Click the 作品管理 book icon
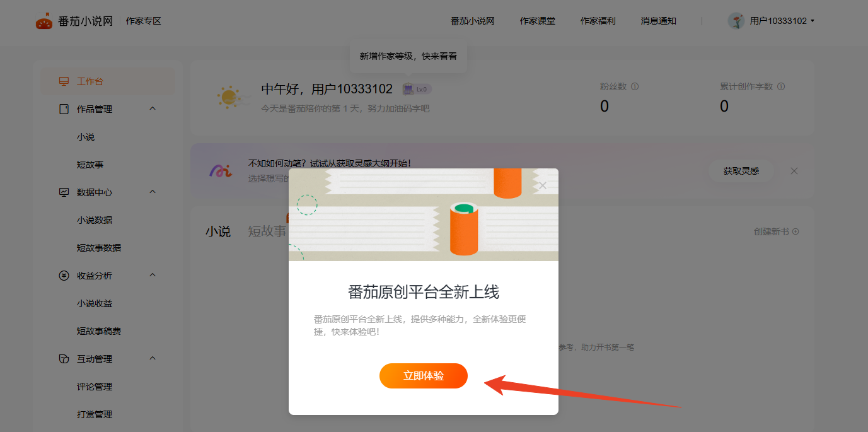The height and width of the screenshot is (432, 868). tap(64, 109)
